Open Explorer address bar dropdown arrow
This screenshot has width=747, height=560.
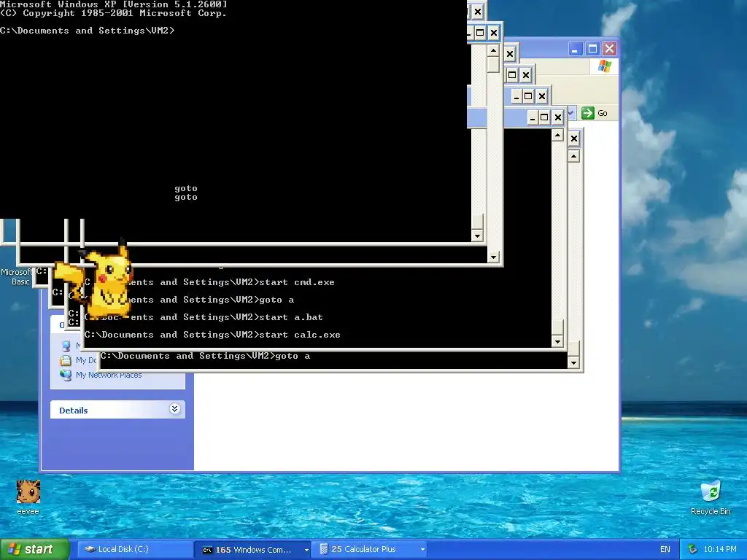(x=570, y=113)
